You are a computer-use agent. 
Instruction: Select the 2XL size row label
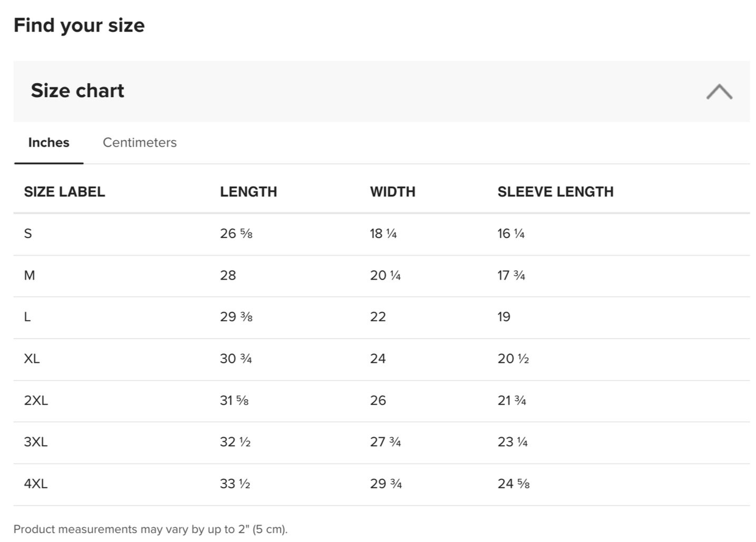36,400
